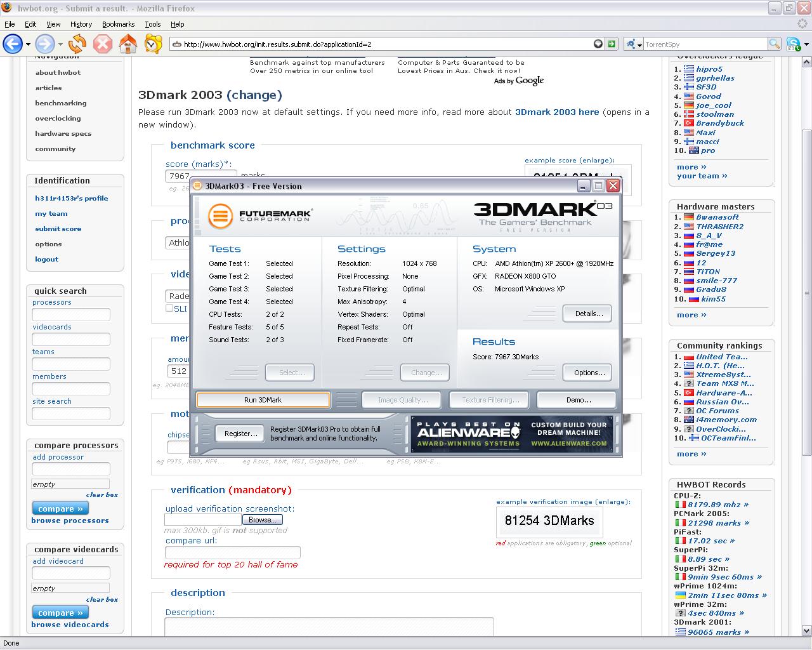Click the Skype toolbar icon

pos(792,44)
